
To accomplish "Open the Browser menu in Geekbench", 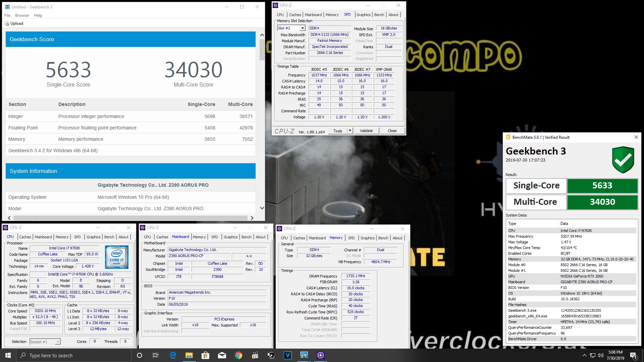I will coord(22,15).
